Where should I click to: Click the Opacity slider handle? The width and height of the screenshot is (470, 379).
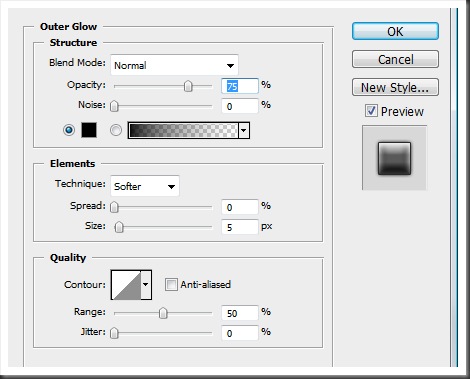[x=188, y=86]
